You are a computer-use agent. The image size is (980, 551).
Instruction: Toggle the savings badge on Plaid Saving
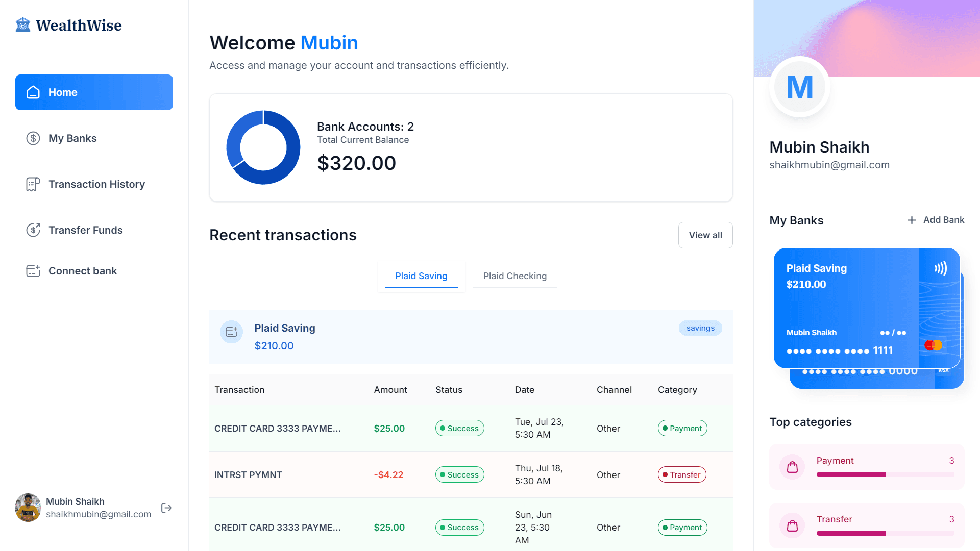coord(700,328)
